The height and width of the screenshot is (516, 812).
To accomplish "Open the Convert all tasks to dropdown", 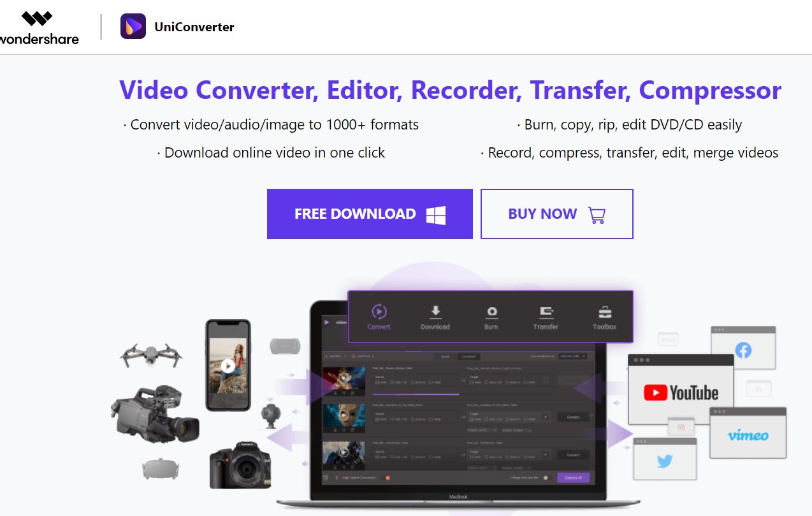I will click(572, 357).
